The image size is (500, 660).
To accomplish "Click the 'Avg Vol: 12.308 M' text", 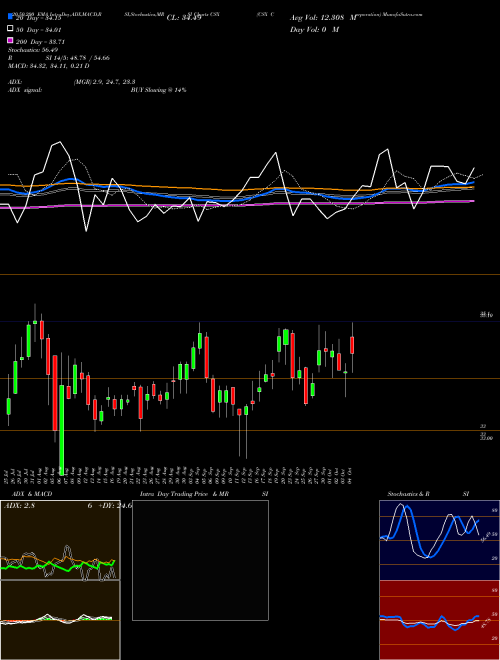I will click(323, 17).
